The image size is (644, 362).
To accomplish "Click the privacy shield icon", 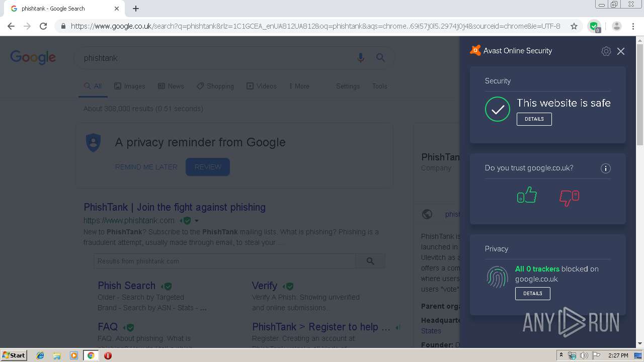I will [94, 142].
